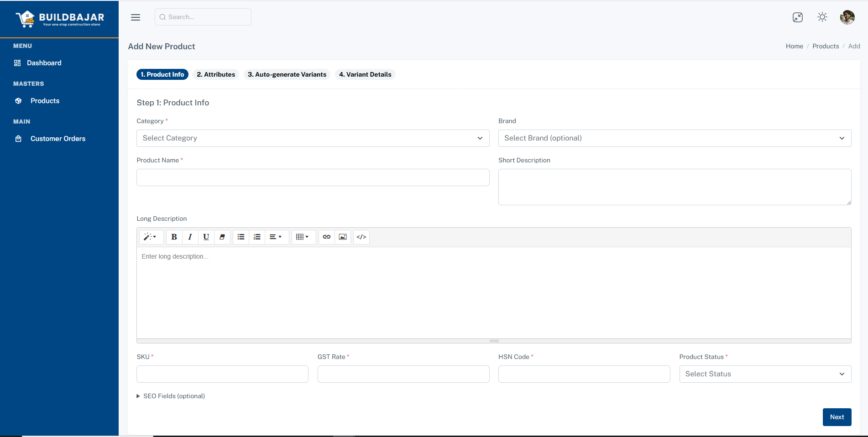This screenshot has height=437, width=868.
Task: Toggle bold formatting in Long Description editor
Action: [174, 237]
